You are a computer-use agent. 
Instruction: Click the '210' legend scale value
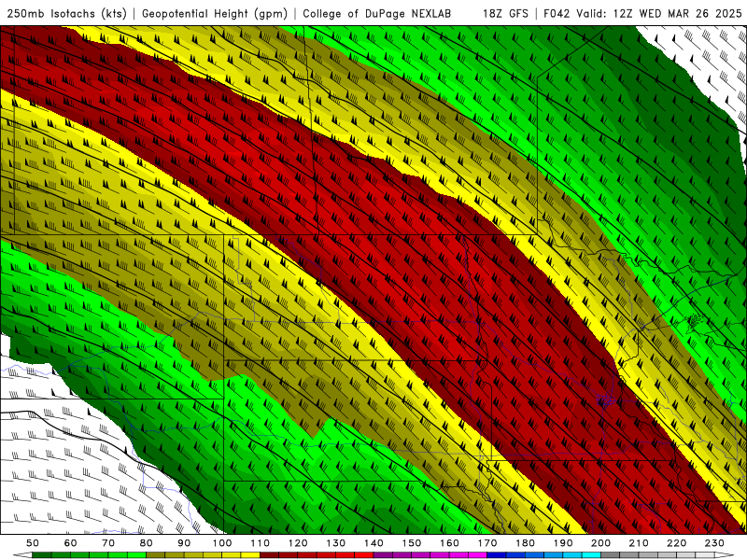(x=639, y=543)
